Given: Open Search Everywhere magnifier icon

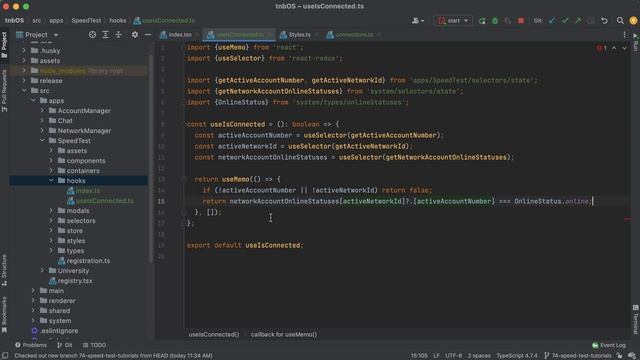Looking at the screenshot, I should 620,20.
